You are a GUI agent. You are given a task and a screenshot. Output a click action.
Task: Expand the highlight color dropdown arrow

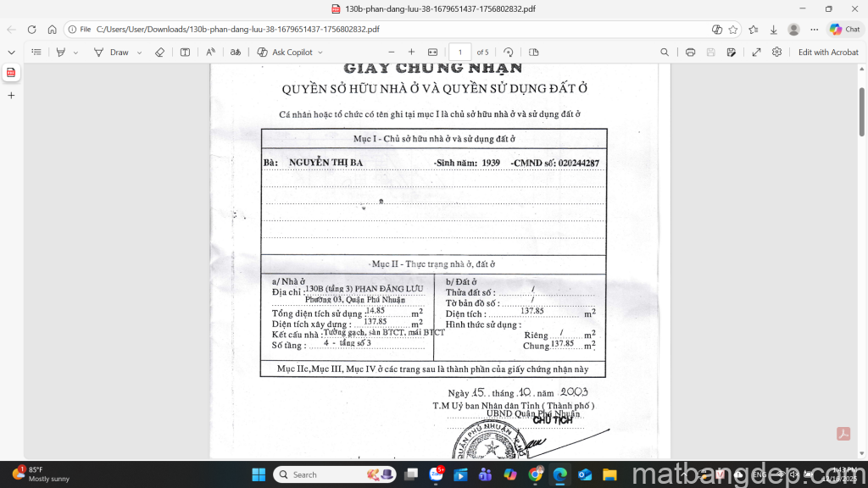click(75, 53)
